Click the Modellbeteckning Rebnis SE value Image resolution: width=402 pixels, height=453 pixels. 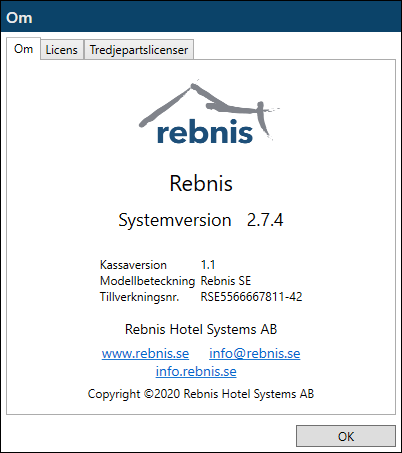(226, 281)
